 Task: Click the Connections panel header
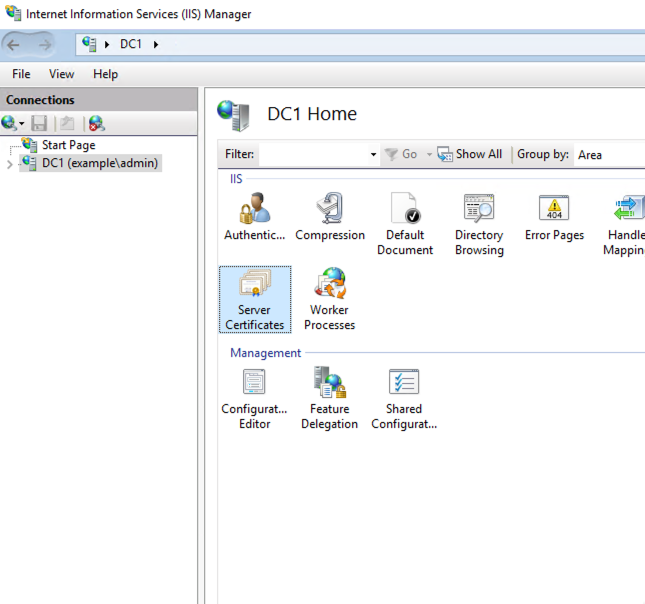[x=99, y=100]
